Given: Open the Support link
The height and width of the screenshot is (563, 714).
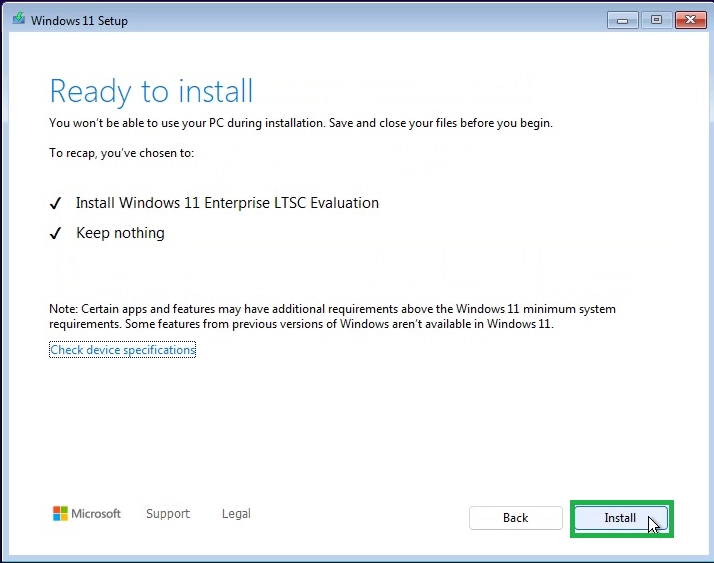Looking at the screenshot, I should point(168,514).
